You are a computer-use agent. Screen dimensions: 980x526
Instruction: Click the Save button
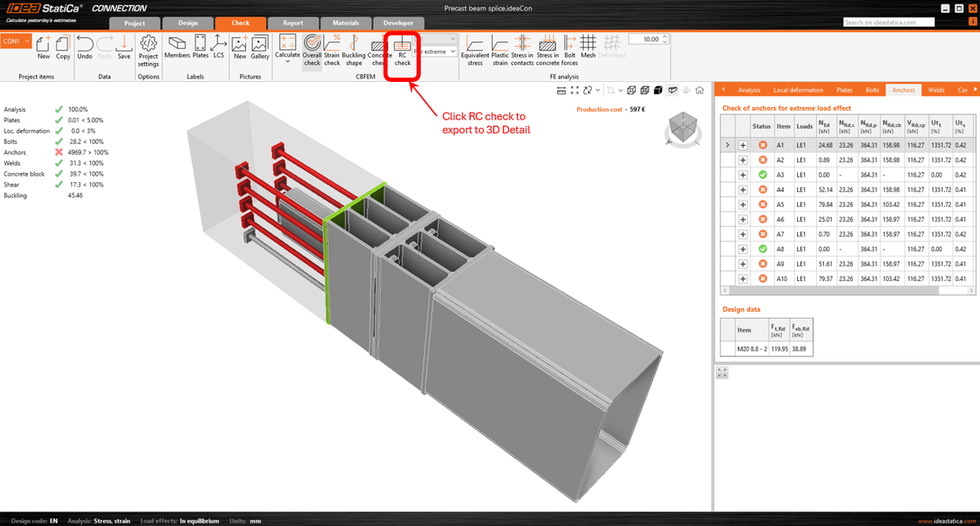(124, 49)
